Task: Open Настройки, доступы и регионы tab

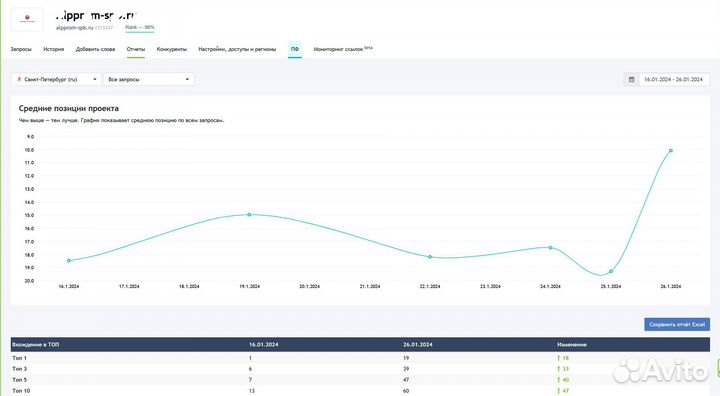Action: 237,49
